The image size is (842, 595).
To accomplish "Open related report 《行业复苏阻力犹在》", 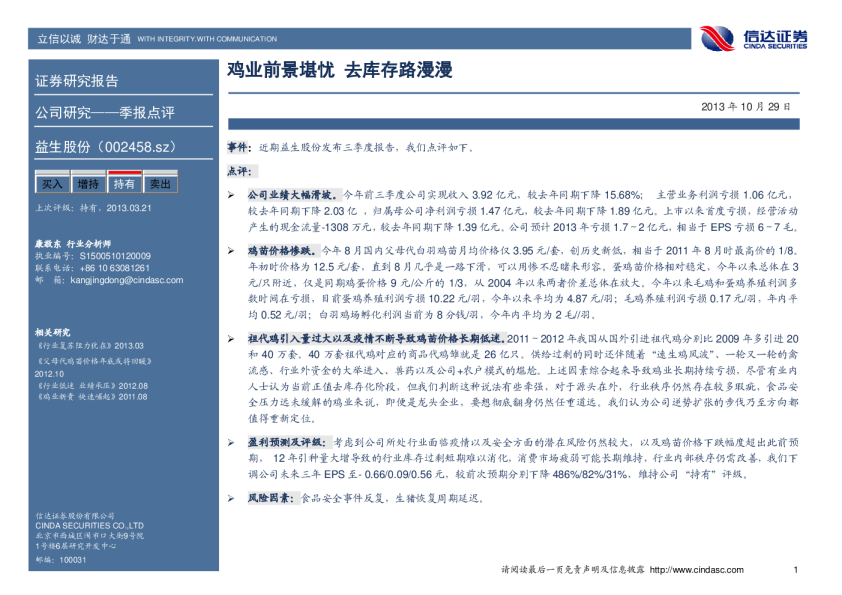I will 79,345.
